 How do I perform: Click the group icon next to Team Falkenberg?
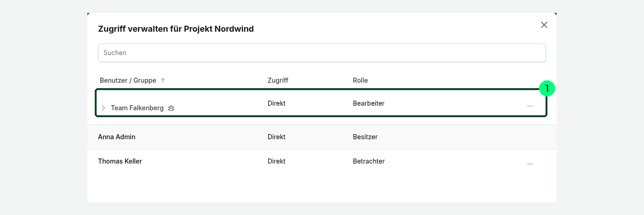[171, 108]
